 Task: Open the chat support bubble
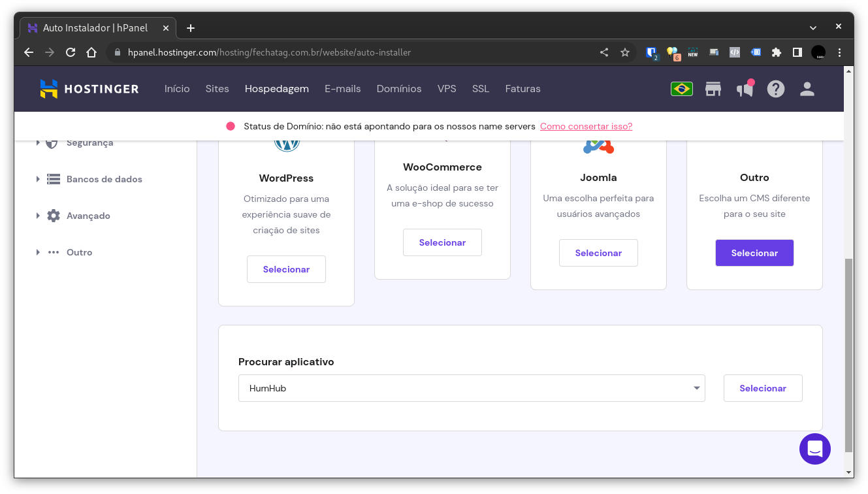[x=814, y=449]
